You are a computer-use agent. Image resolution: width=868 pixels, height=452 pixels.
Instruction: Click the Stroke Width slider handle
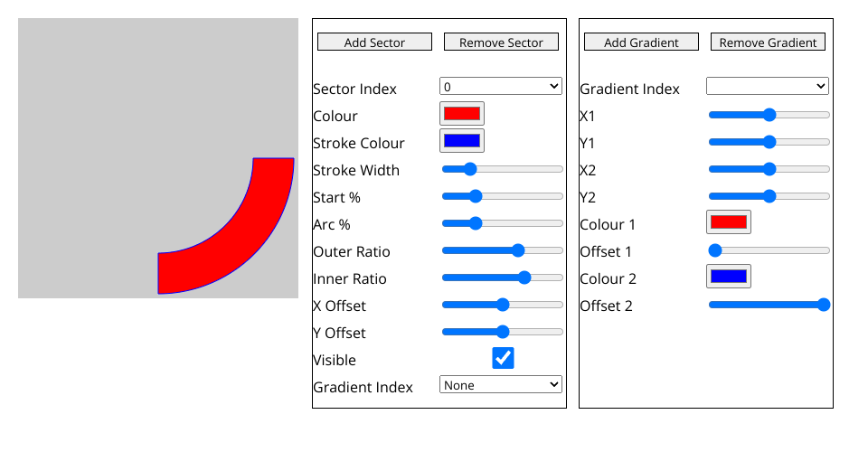pos(469,169)
